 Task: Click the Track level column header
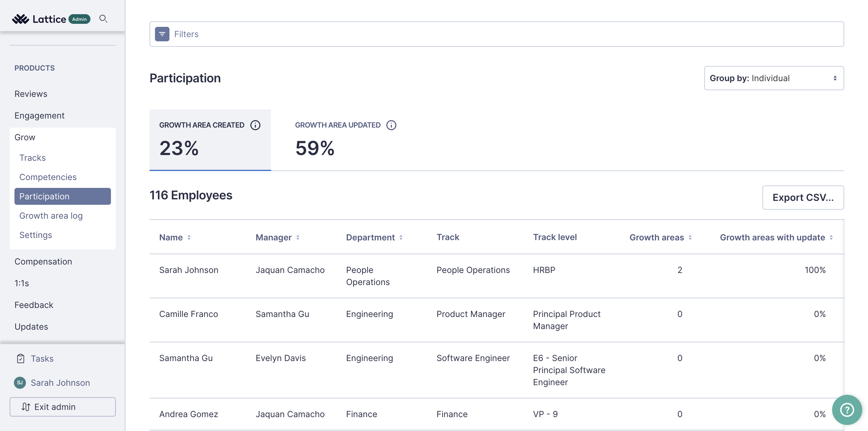pyautogui.click(x=555, y=237)
